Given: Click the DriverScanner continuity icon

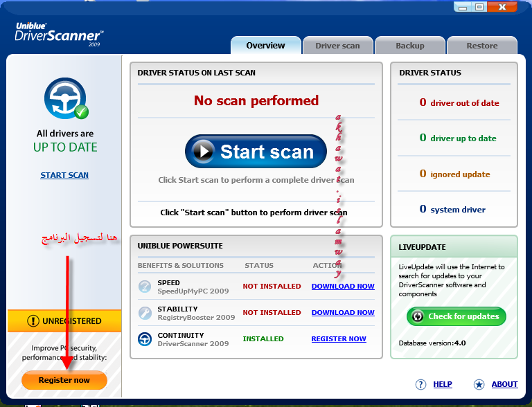Looking at the screenshot, I should click(145, 339).
